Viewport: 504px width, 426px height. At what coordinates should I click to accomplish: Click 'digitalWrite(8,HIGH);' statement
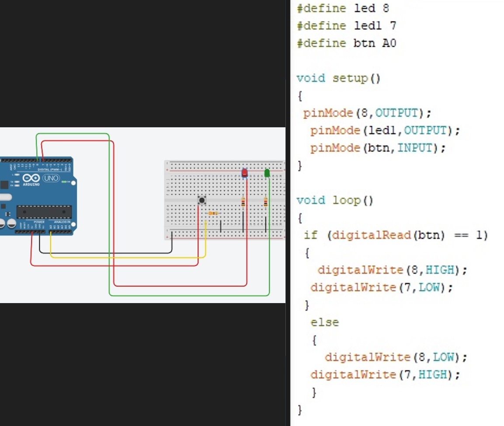coord(392,270)
